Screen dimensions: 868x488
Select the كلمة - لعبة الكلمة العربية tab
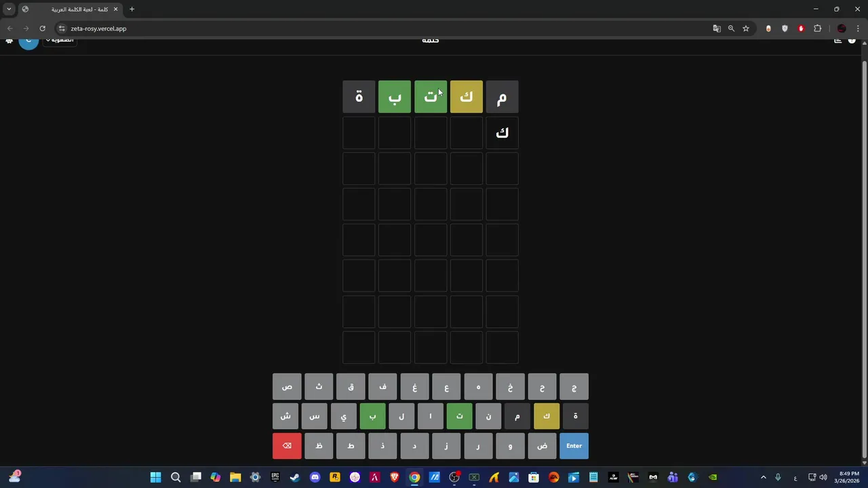pos(70,9)
